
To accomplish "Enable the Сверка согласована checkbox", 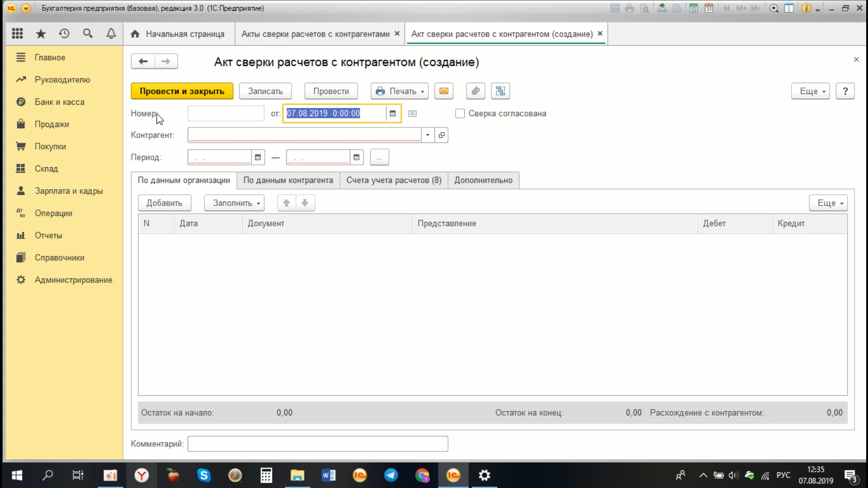I will coord(460,113).
